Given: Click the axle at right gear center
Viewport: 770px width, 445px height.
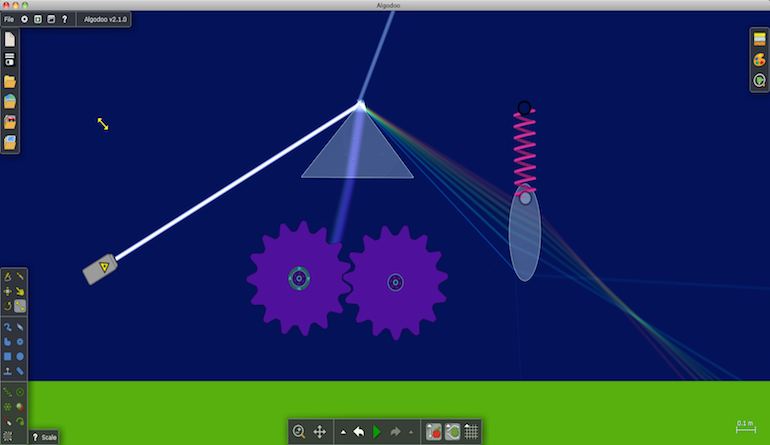Looking at the screenshot, I should 395,282.
